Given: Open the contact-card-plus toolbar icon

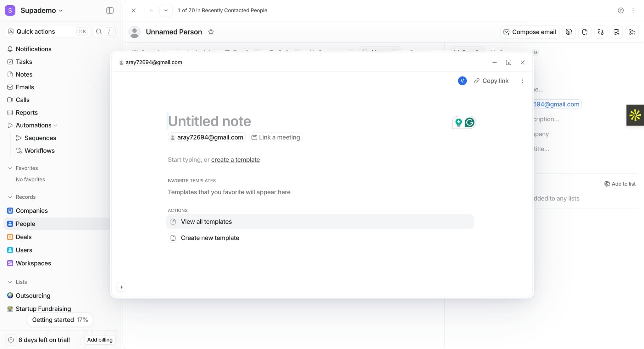Looking at the screenshot, I should click(569, 32).
